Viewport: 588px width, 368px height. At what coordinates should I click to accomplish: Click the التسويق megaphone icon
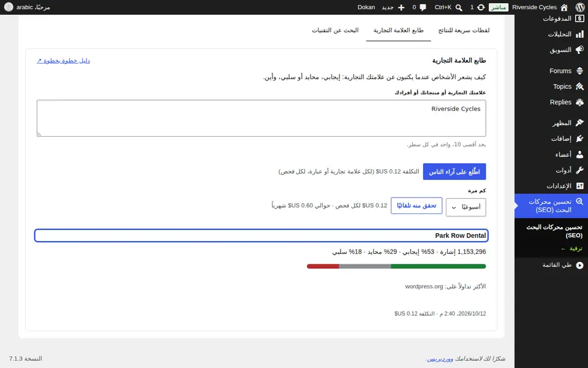coord(579,50)
